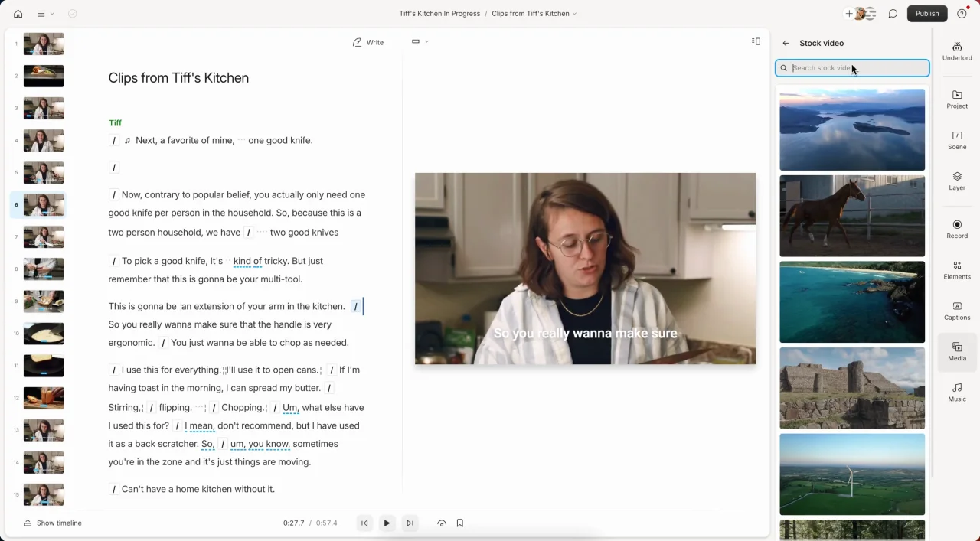Open the Underlord panel
This screenshot has width=980, height=541.
(956, 50)
